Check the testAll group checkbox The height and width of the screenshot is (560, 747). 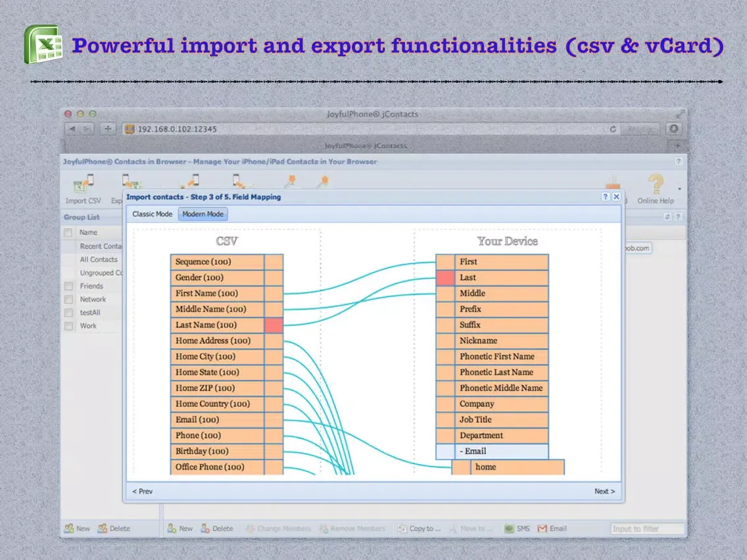tap(68, 313)
